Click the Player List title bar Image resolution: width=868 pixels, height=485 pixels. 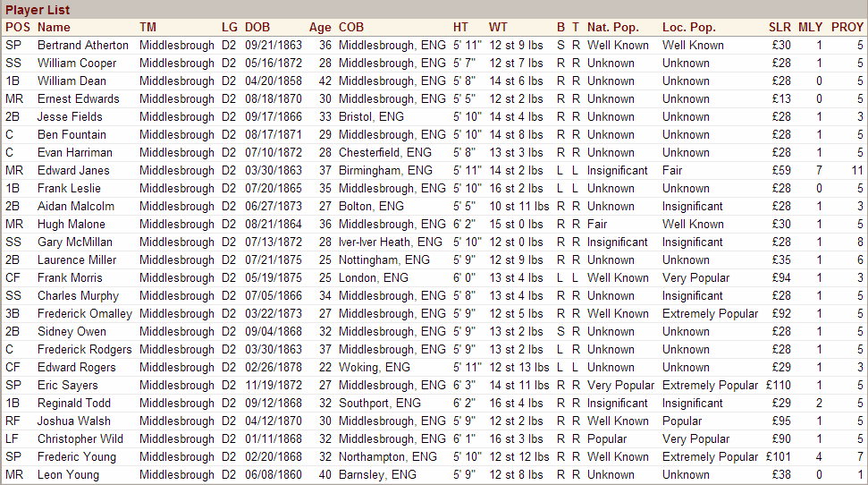(x=434, y=10)
